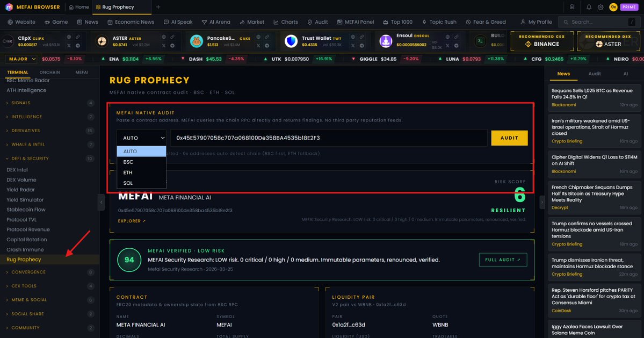The height and width of the screenshot is (338, 644).
Task: Open the Top 1000 menu
Action: 397,22
